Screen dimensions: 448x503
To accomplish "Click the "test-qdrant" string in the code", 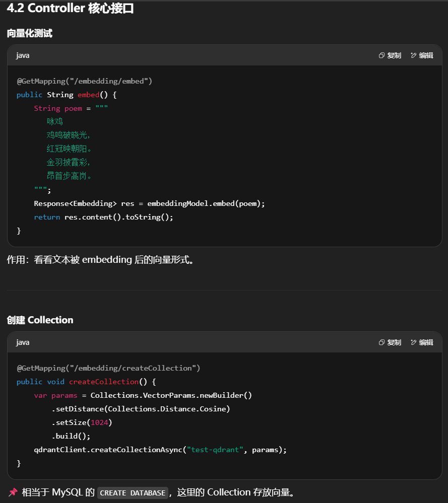I will pos(215,450).
